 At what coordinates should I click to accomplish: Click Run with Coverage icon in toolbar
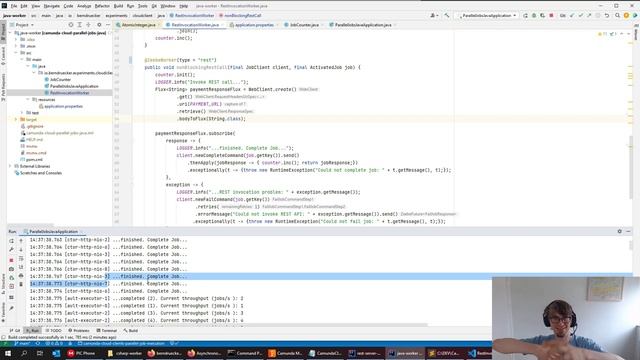[x=542, y=16]
